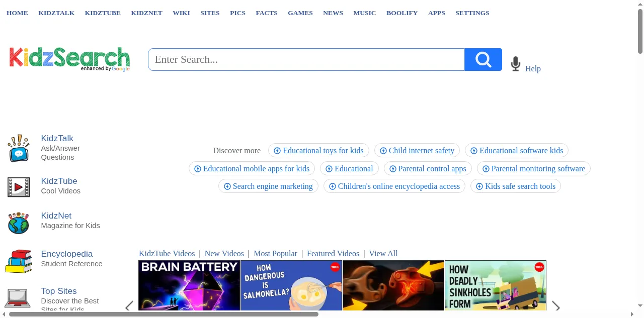Viewport: 644px width, 318px height.
Task: Click the Encyclopedia stacked books icon
Action: [x=19, y=261]
